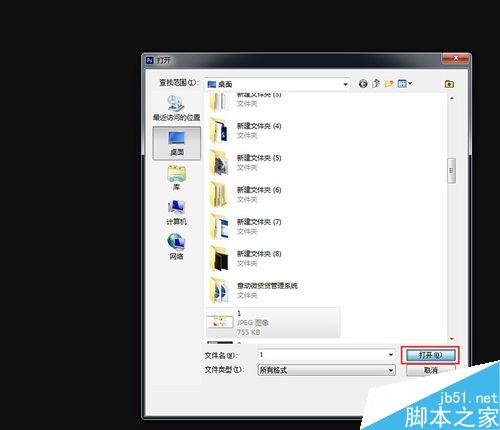This screenshot has width=500, height=430.
Task: Expand the 文件名 dropdown arrow
Action: [391, 355]
